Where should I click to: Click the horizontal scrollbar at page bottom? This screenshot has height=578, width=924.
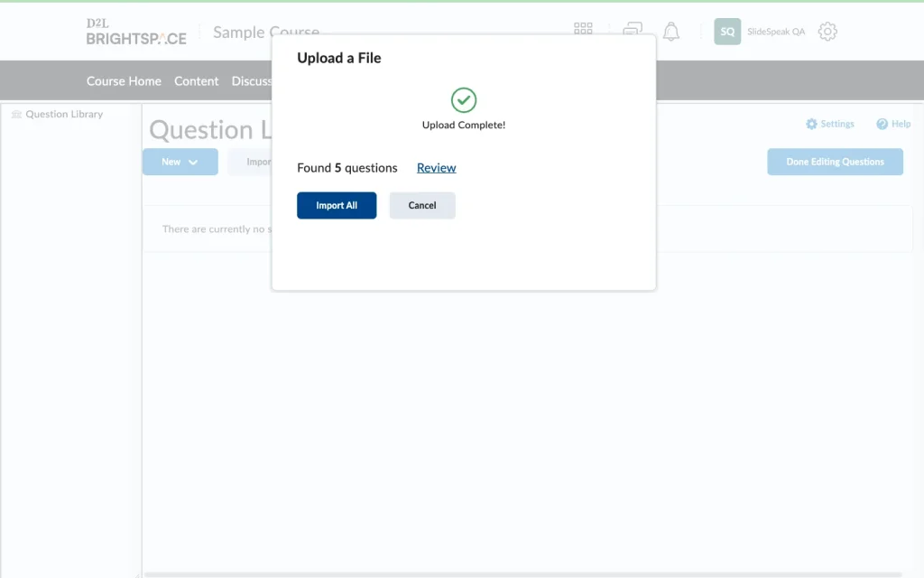point(523,574)
